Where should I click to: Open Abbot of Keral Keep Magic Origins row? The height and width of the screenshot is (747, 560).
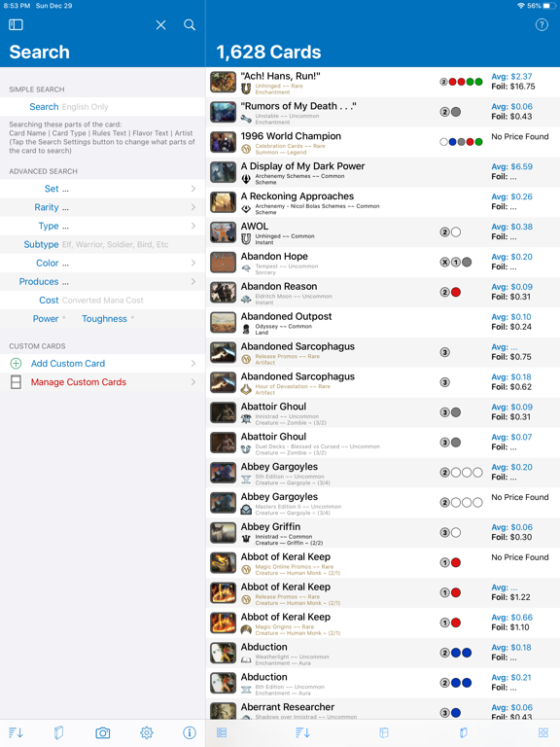383,622
